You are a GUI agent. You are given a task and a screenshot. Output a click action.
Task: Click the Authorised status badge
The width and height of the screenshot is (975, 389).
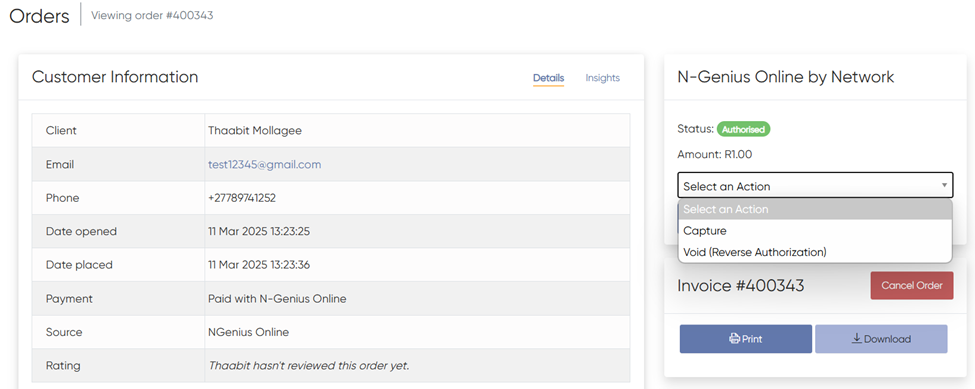click(x=744, y=129)
